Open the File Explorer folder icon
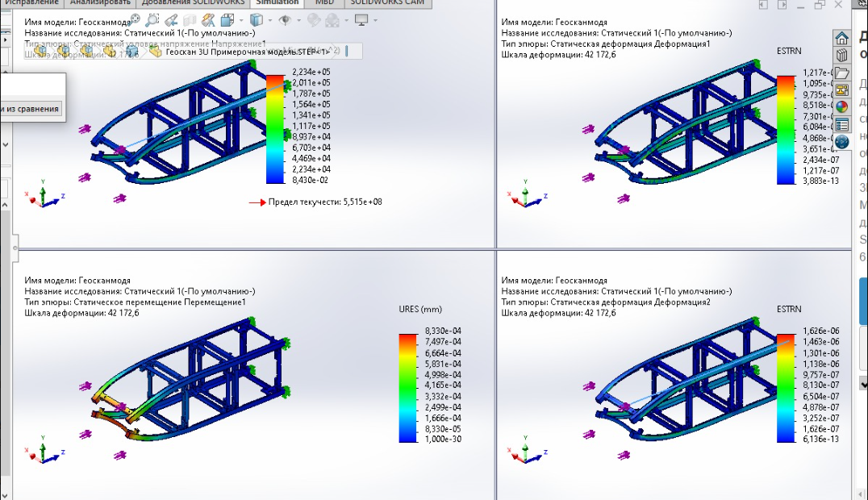The height and width of the screenshot is (500, 868). point(841,73)
